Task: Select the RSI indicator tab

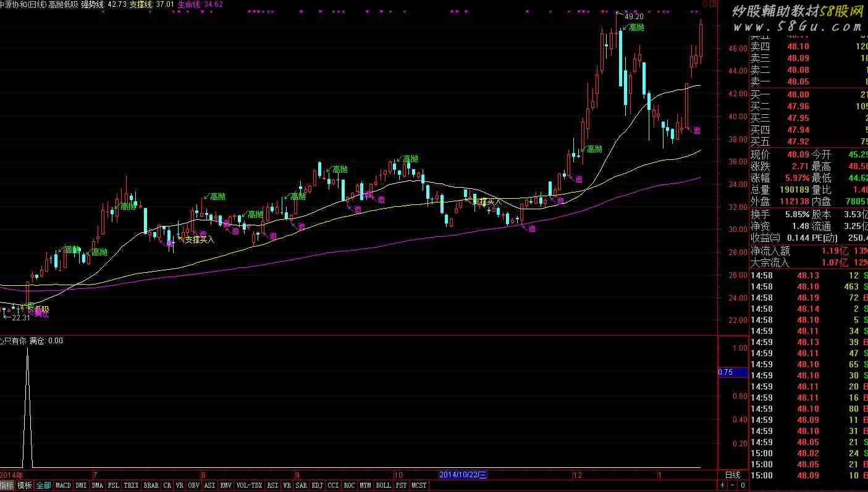Action: coord(272,486)
